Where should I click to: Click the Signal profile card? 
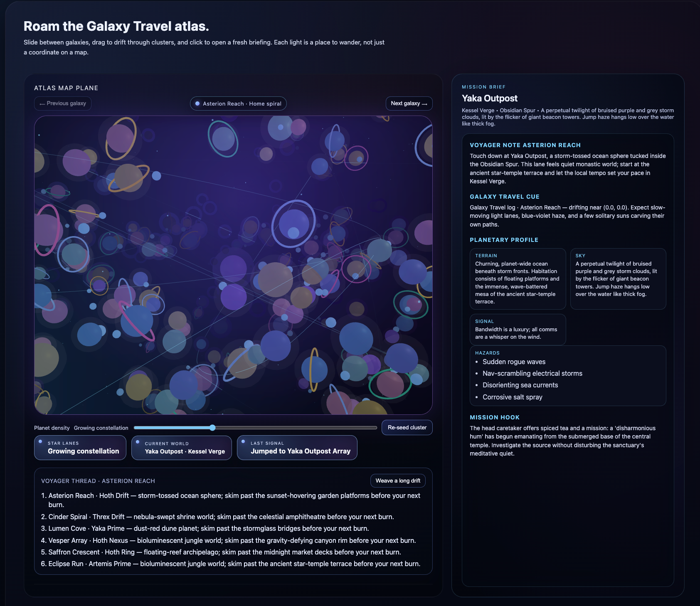point(518,330)
